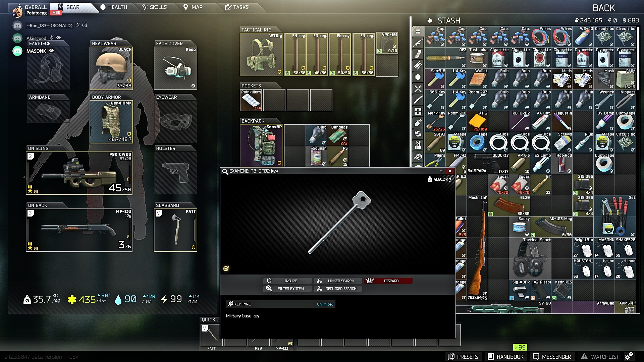Click the WTRig tactical rig slot
This screenshot has height=362, width=644.
[261, 54]
